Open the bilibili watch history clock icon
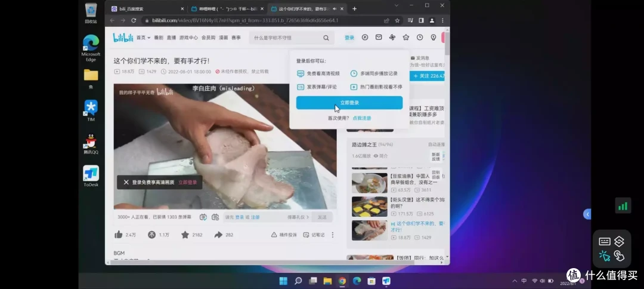644x289 pixels. pyautogui.click(x=420, y=38)
